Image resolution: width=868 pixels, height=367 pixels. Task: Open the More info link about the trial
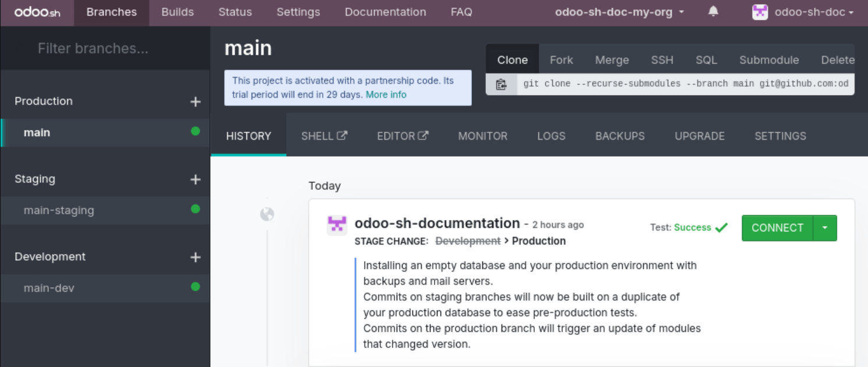[x=386, y=94]
